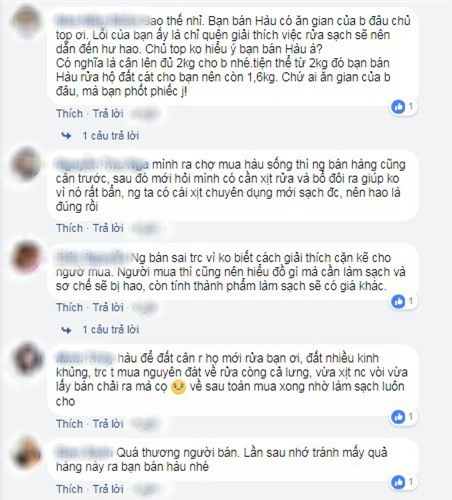
Task: Click reply arrow icon under third comment
Action: pyautogui.click(x=66, y=330)
